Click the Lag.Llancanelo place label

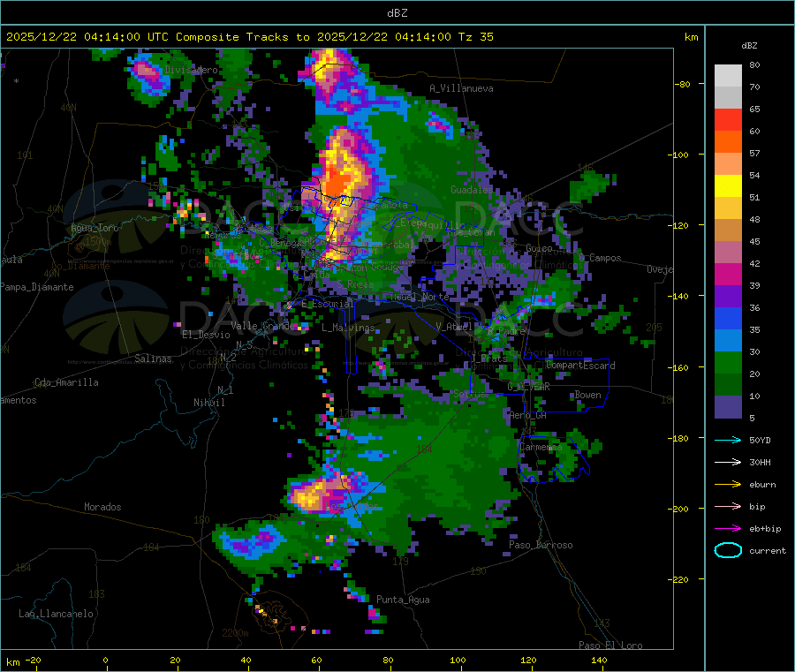tap(57, 614)
